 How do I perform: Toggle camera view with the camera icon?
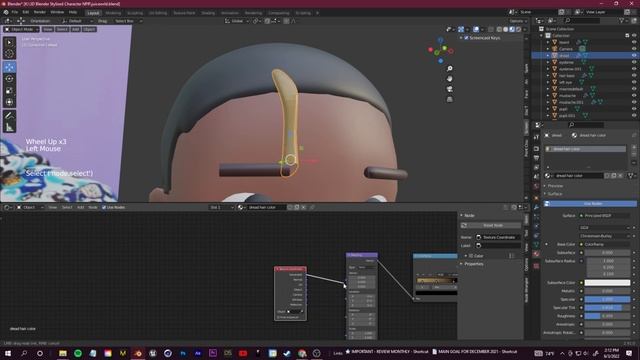pos(449,89)
